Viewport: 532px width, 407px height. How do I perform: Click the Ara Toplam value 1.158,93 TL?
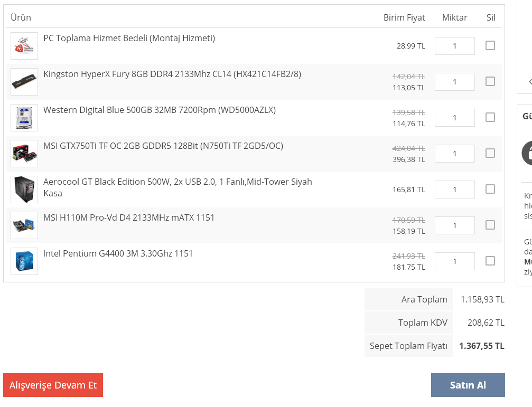pyautogui.click(x=482, y=299)
